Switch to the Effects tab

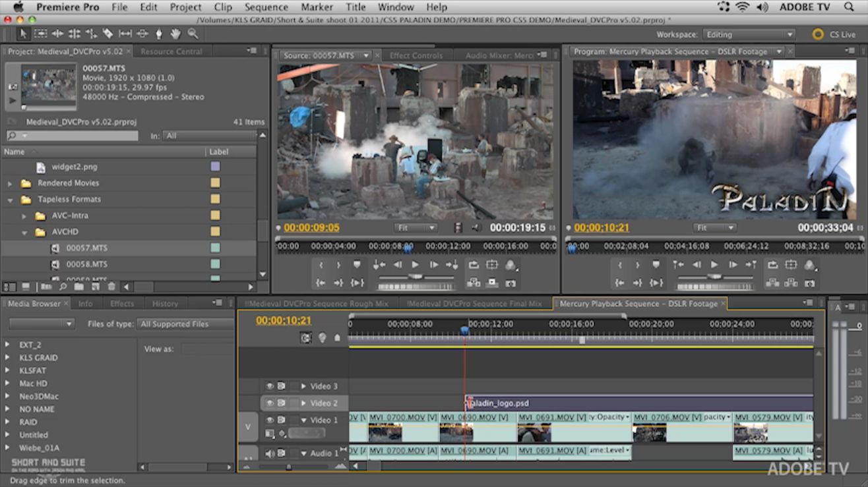(122, 304)
